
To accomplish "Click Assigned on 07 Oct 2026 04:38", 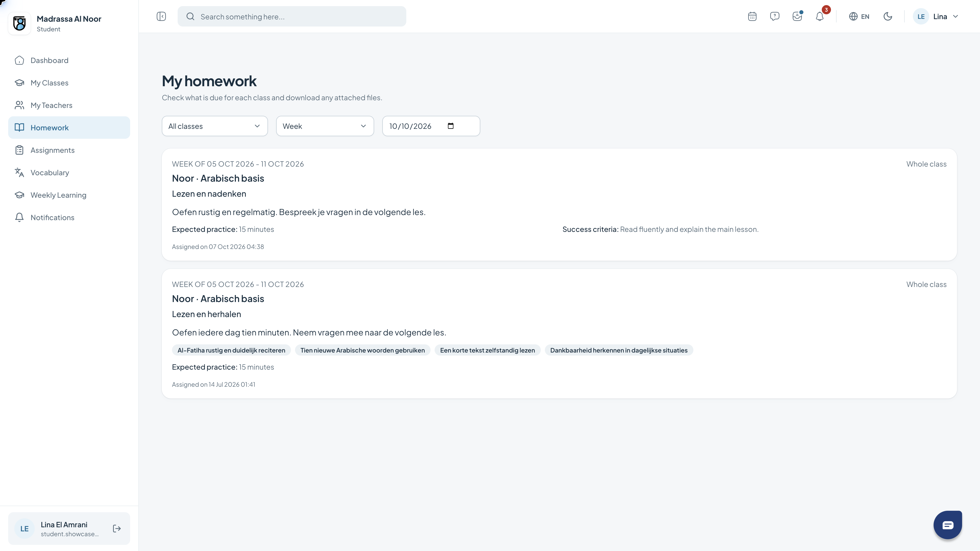I will point(218,247).
